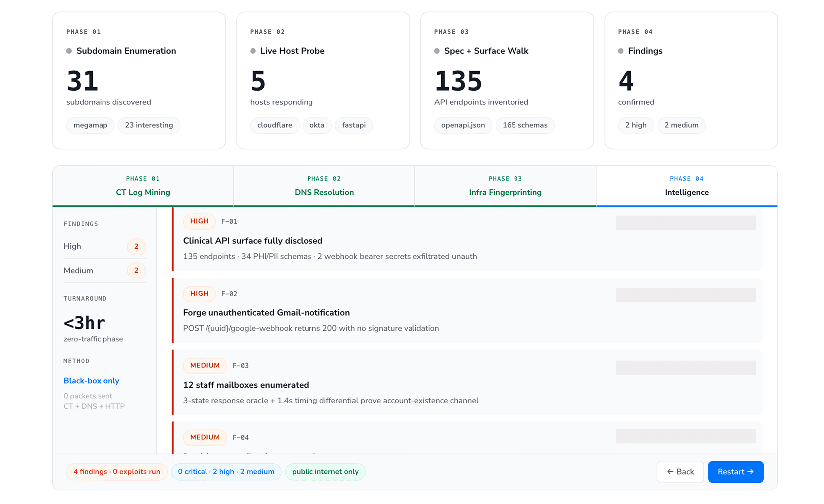Image resolution: width=824 pixels, height=504 pixels.
Task: Click the 0 critical · 2 high · 2 medium pill
Action: point(226,472)
